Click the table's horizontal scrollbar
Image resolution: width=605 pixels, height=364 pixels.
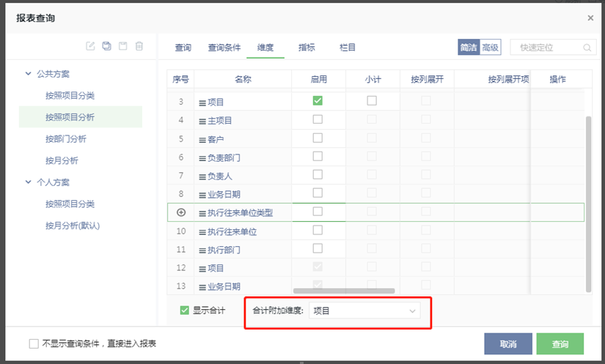coord(344,291)
